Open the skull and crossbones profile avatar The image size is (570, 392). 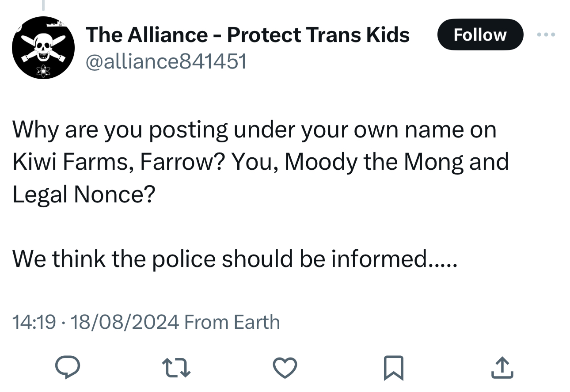[43, 48]
